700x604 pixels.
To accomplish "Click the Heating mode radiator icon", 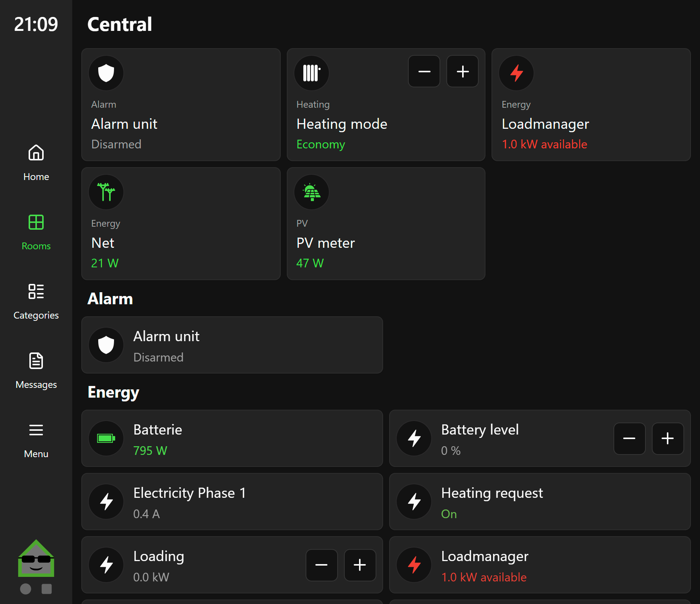I will 312,73.
